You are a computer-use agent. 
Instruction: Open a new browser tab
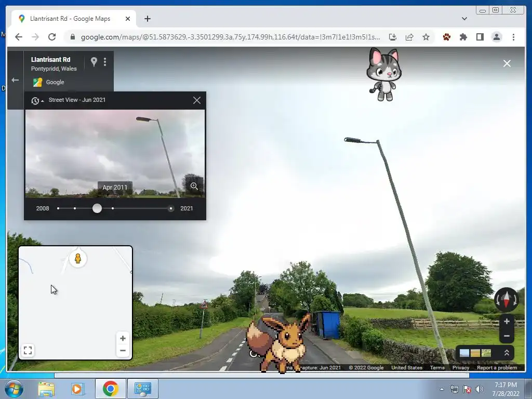coord(147,19)
